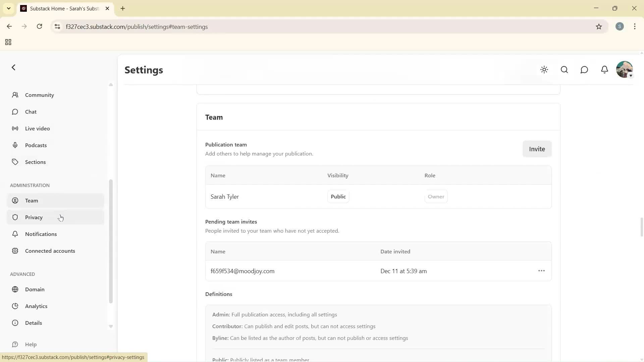Screen dimensions: 644x362
Task: Open Podcasts settings
Action: pyautogui.click(x=36, y=145)
